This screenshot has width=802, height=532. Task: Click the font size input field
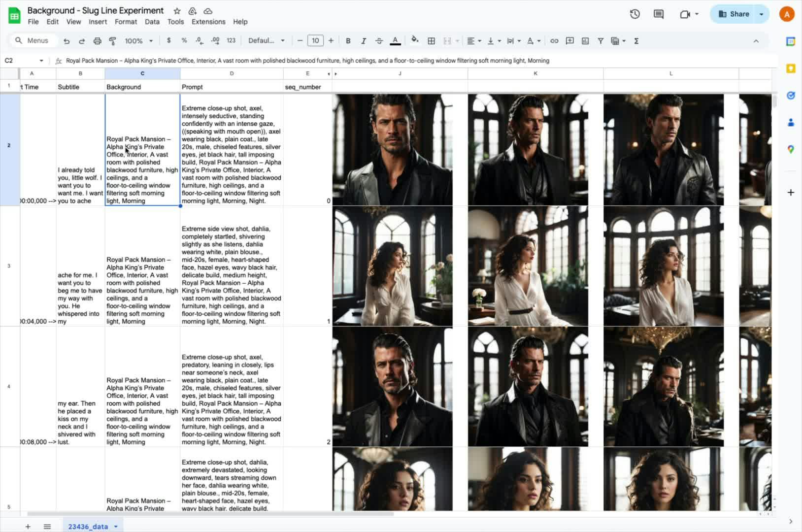[x=315, y=41]
